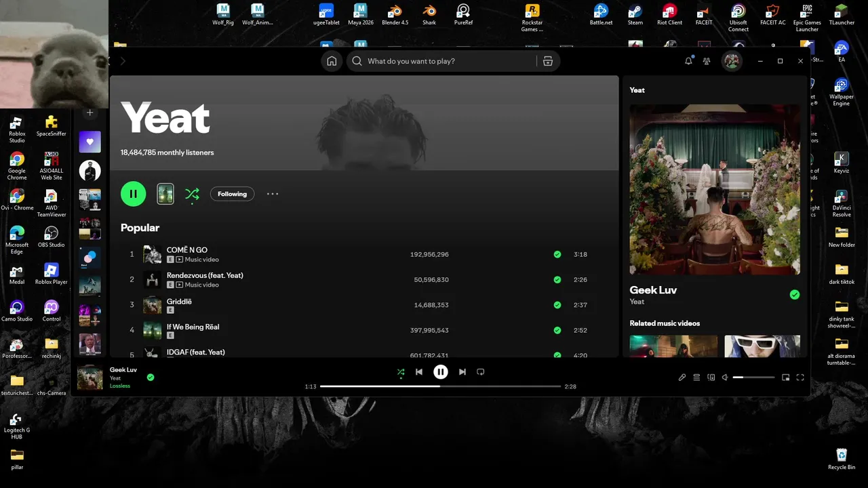Image resolution: width=868 pixels, height=488 pixels.
Task: Enable repeat in the player bar
Action: [x=481, y=372]
